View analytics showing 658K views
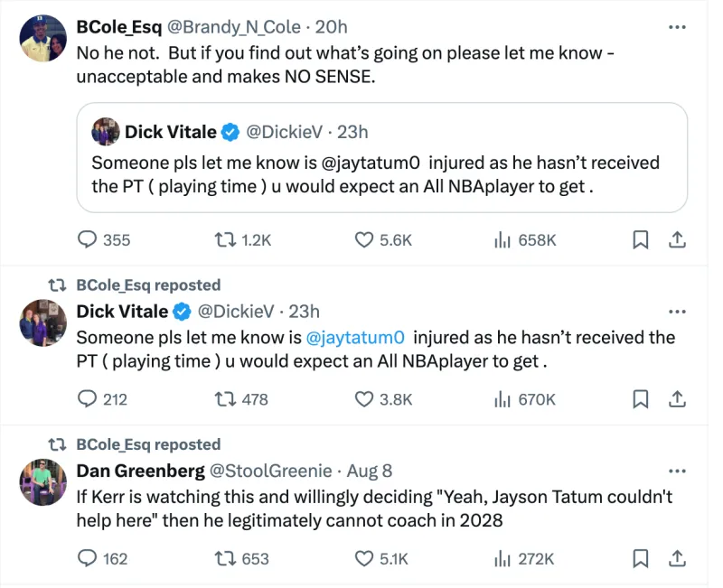723x588 pixels. [502, 239]
